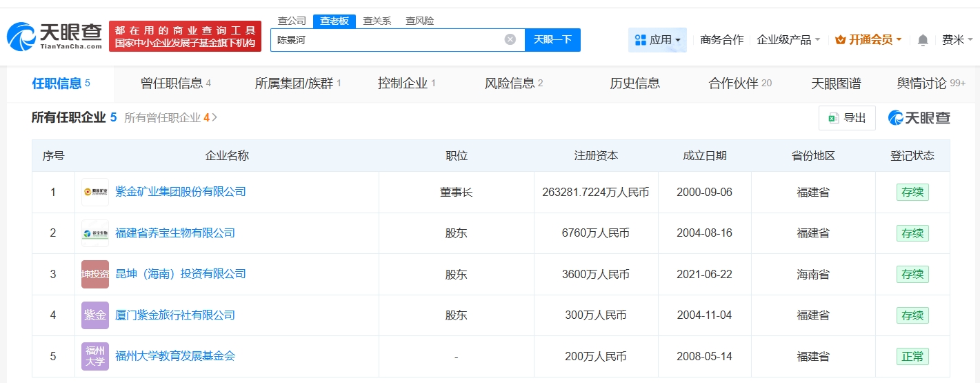Switch to the 查关系 search tab
980x383 pixels.
tap(377, 21)
